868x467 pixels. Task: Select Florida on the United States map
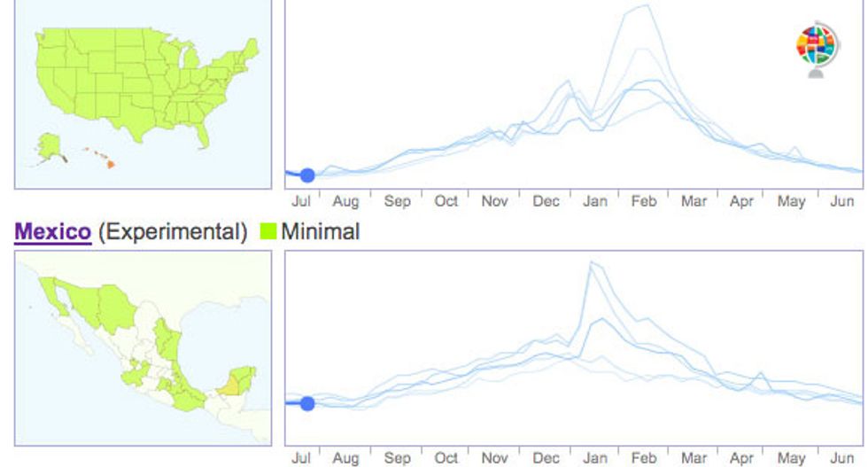point(203,135)
